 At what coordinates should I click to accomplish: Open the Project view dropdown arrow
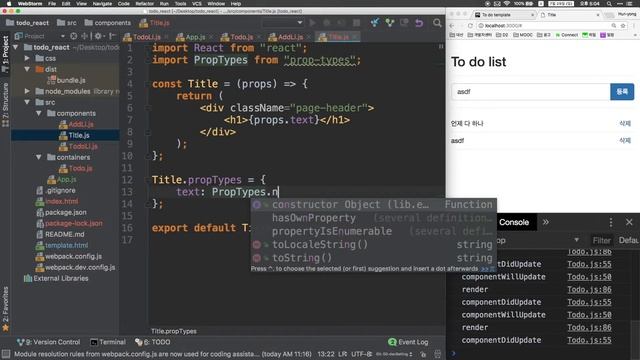62,36
